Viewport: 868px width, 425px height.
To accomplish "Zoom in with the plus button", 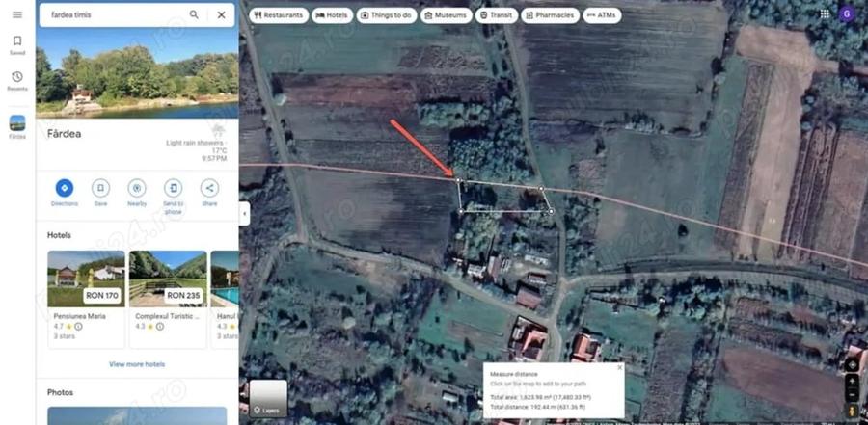I will click(852, 381).
